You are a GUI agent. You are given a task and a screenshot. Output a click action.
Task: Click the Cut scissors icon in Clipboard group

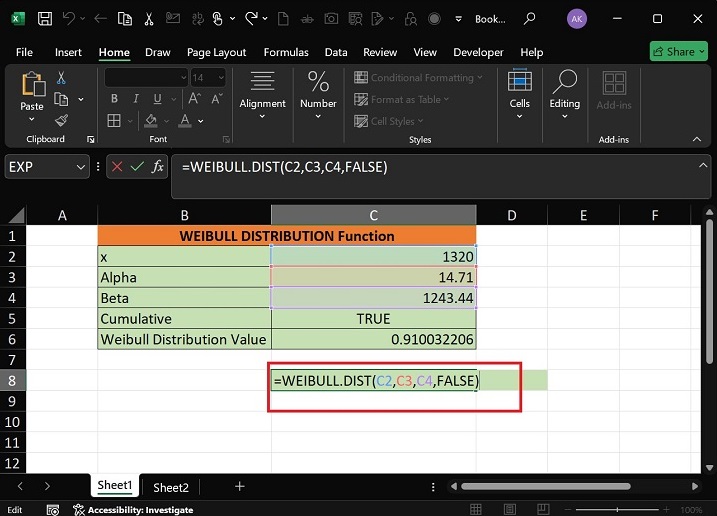(x=61, y=78)
